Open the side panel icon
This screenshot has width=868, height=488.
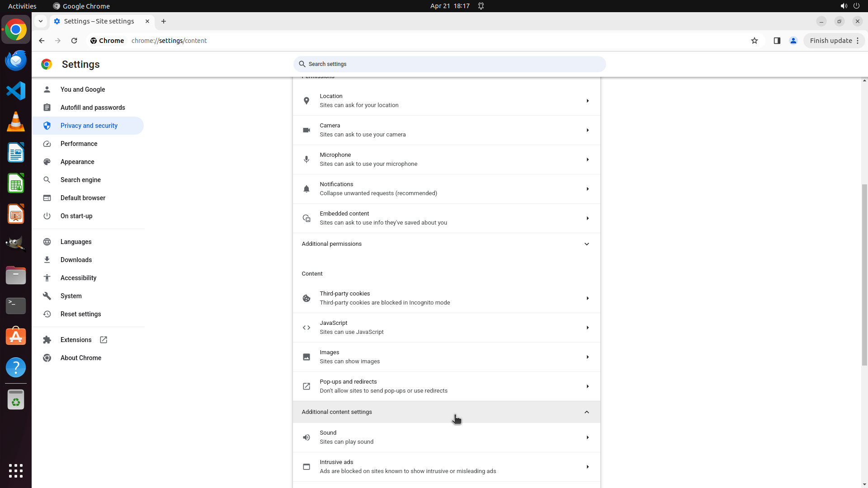777,41
